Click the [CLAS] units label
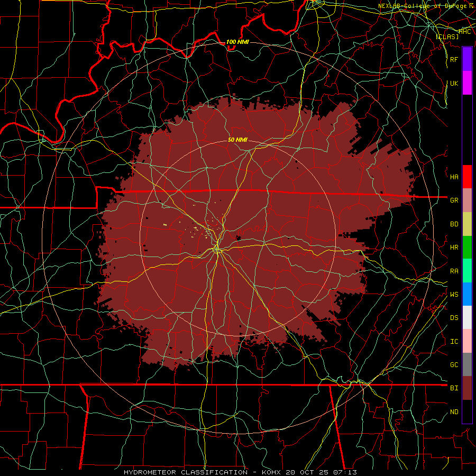The height and width of the screenshot is (476, 476). [x=447, y=36]
